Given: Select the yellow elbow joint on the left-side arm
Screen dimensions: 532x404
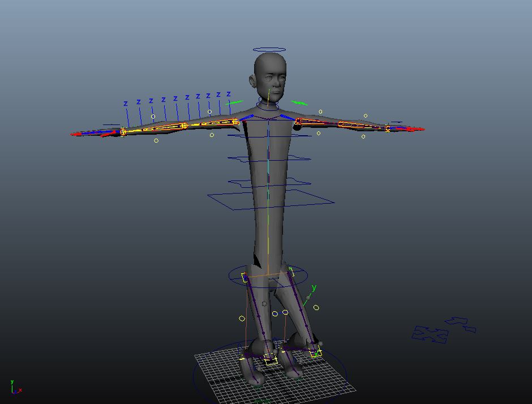Looking at the screenshot, I should [184, 126].
